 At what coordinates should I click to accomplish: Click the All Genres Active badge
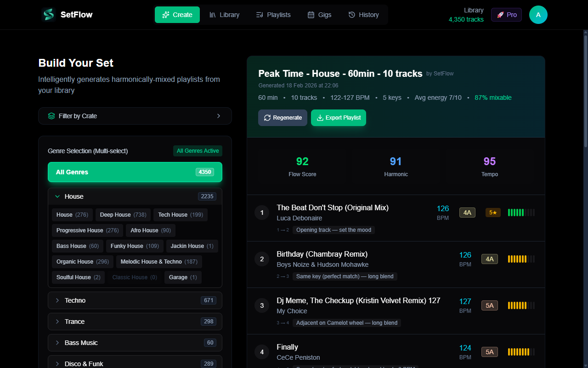tap(198, 150)
